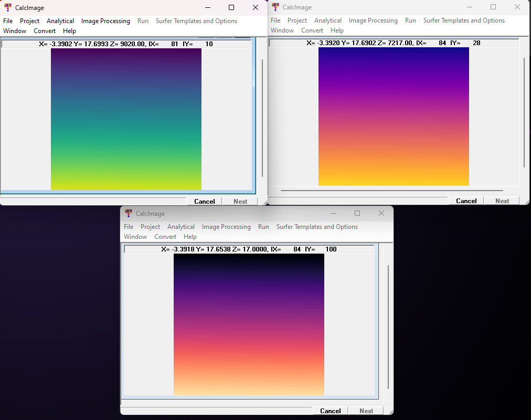Maximize the window showing the green-yellow gradient
Screen dimensions: 531x420
(x=231, y=8)
